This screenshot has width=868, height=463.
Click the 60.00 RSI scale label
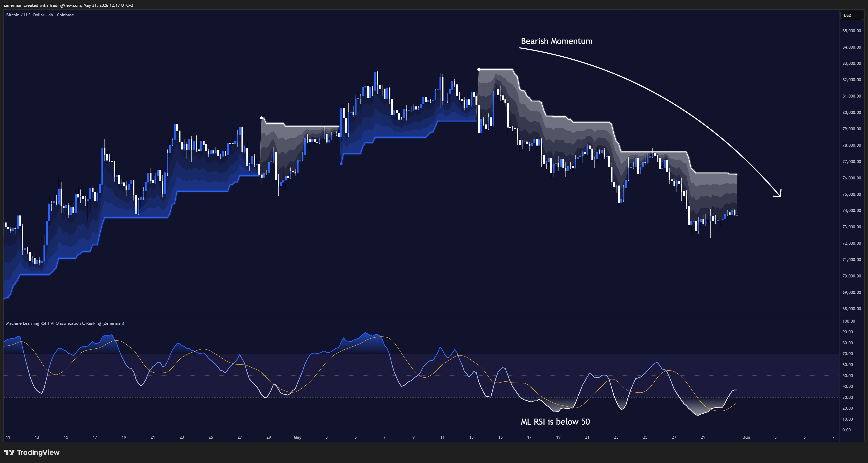pyautogui.click(x=847, y=365)
